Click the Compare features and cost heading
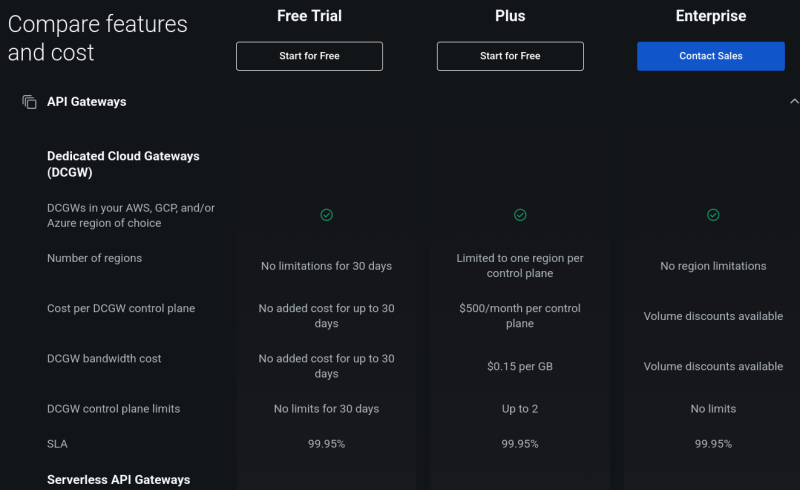 pyautogui.click(x=98, y=38)
